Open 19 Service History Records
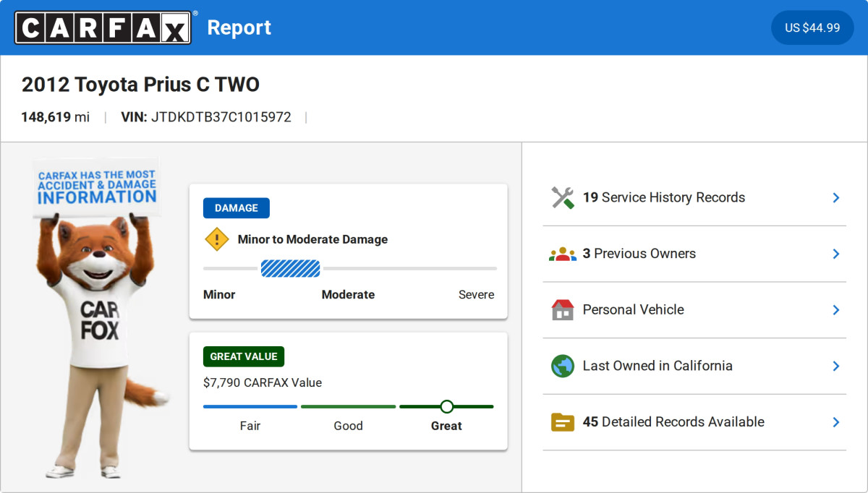 [x=694, y=198]
